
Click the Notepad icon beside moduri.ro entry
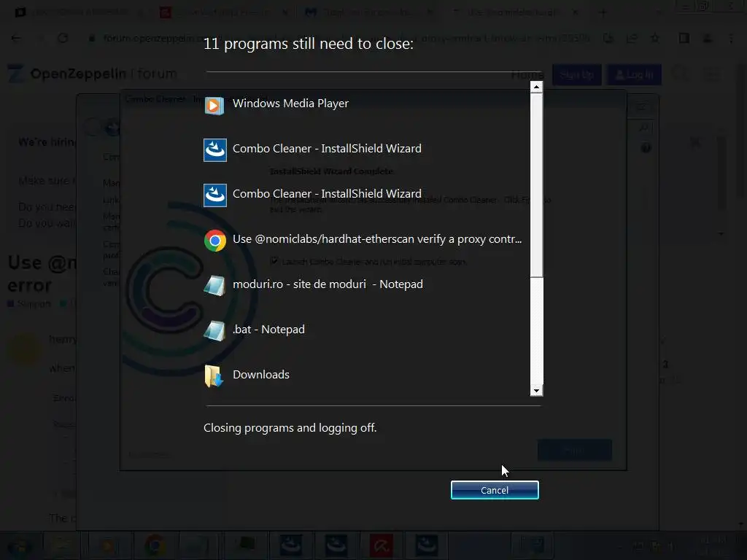214,286
